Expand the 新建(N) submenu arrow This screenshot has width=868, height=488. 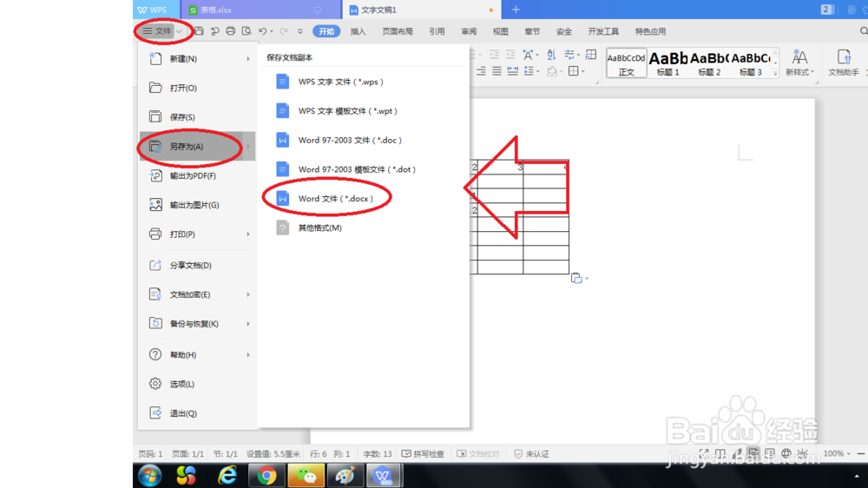pyautogui.click(x=248, y=59)
